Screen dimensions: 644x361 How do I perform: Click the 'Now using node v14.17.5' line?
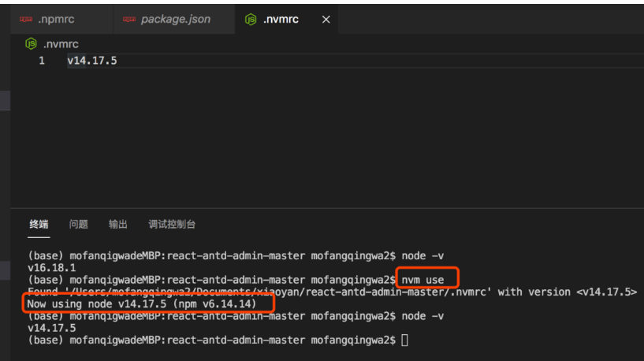click(x=142, y=304)
